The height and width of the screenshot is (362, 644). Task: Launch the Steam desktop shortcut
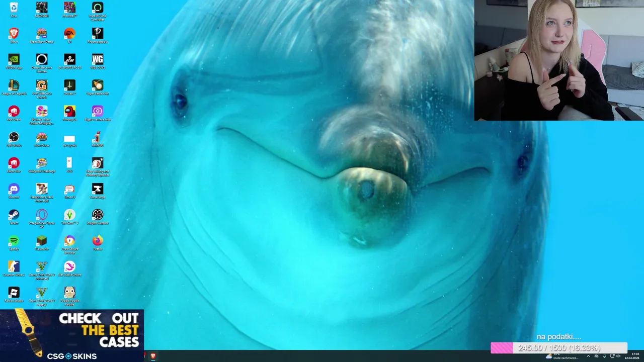click(14, 217)
